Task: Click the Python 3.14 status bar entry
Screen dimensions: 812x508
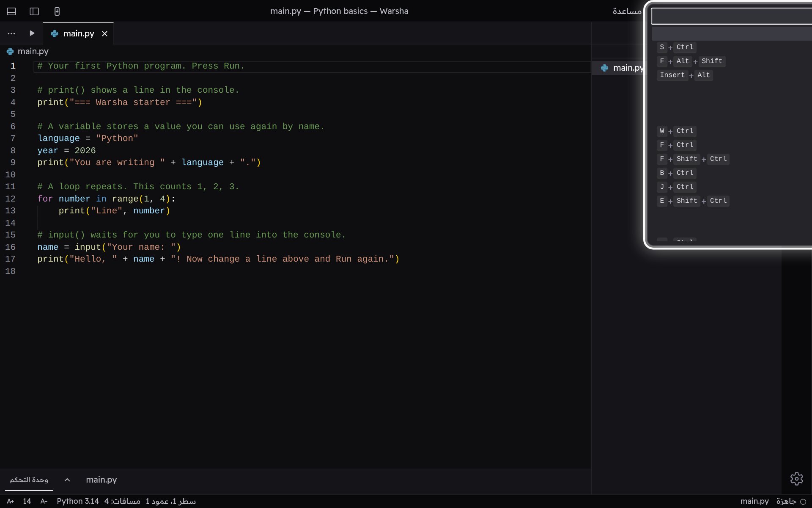Action: click(x=78, y=501)
